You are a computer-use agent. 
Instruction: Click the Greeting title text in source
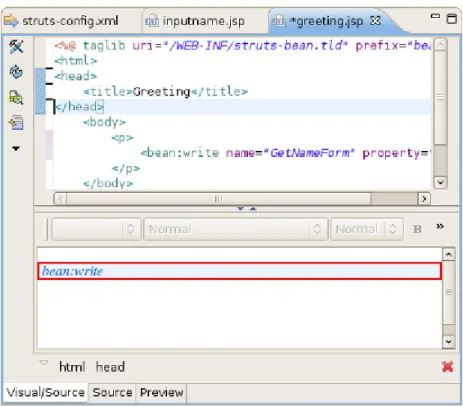coord(161,91)
